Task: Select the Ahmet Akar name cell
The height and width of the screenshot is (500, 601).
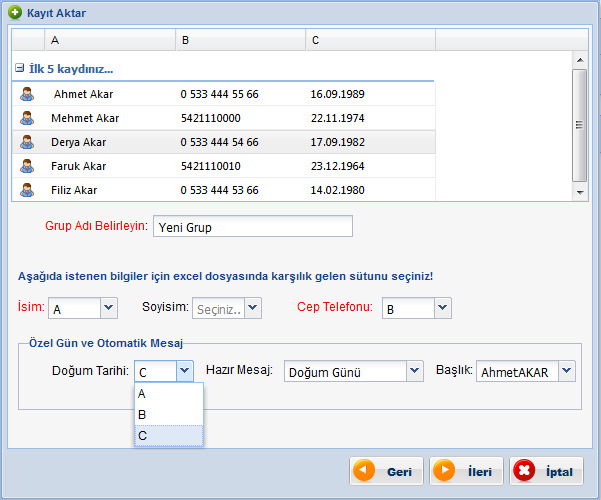Action: coord(84,94)
